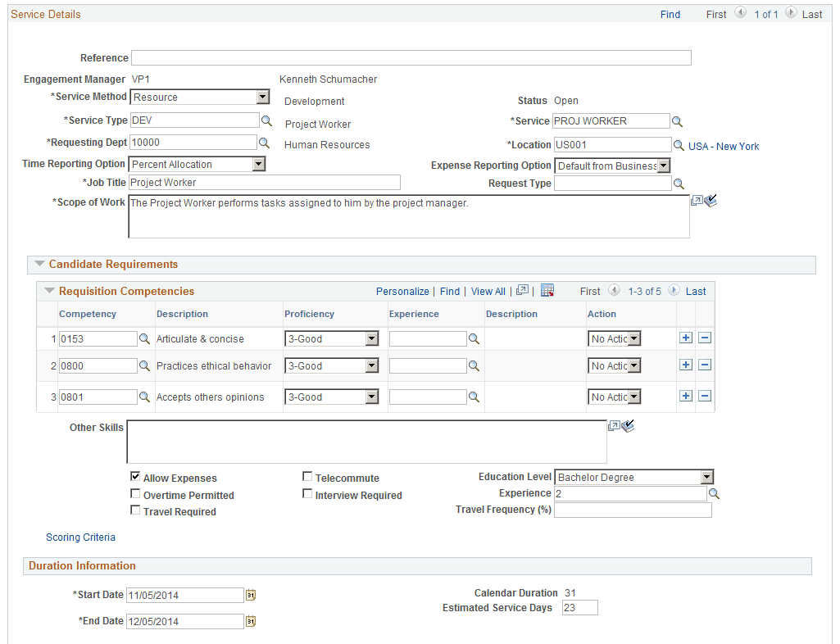The image size is (840, 644).
Task: Collapse the Candidate Requirements section
Action: click(40, 264)
